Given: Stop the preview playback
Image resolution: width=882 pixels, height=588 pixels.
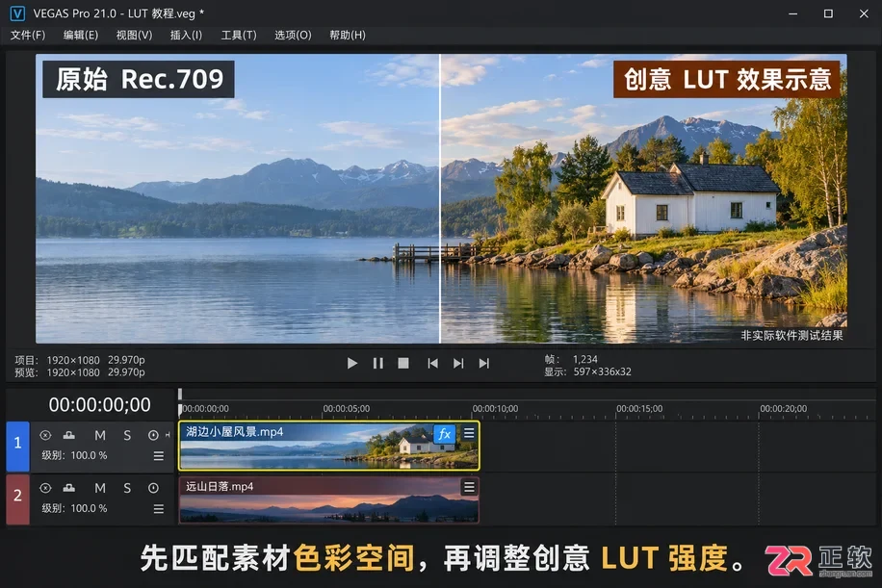Looking at the screenshot, I should 403,363.
